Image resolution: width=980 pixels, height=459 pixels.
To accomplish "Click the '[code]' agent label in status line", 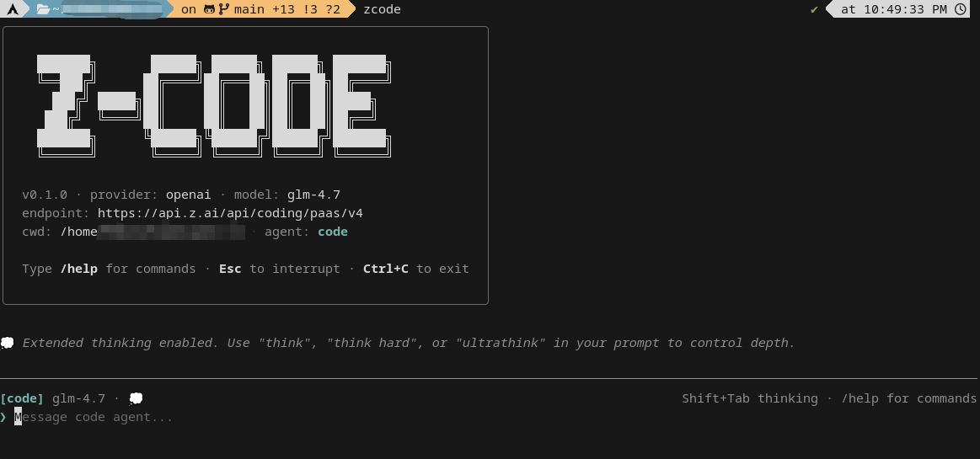I will point(22,398).
